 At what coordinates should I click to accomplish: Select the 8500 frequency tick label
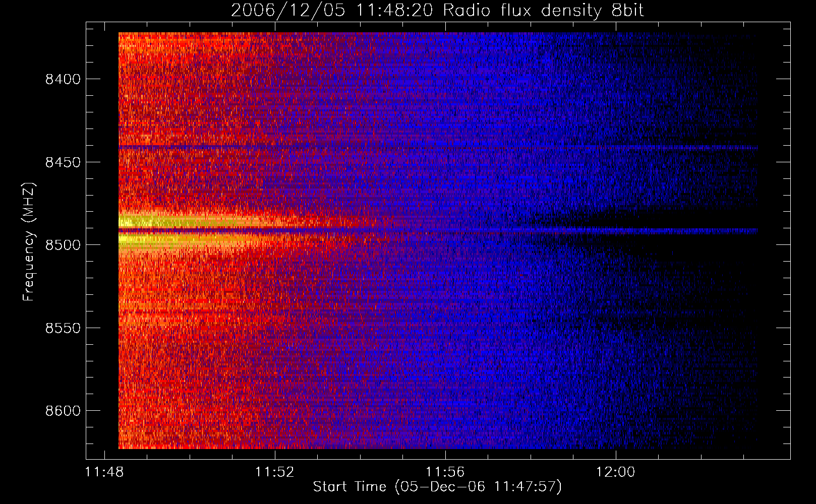point(63,245)
